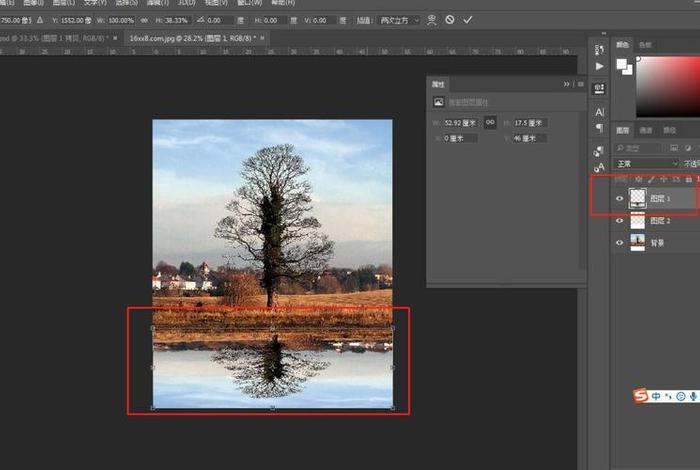700x470 pixels.
Task: Open the interpolation dropdown set to 两次立方
Action: 400,21
